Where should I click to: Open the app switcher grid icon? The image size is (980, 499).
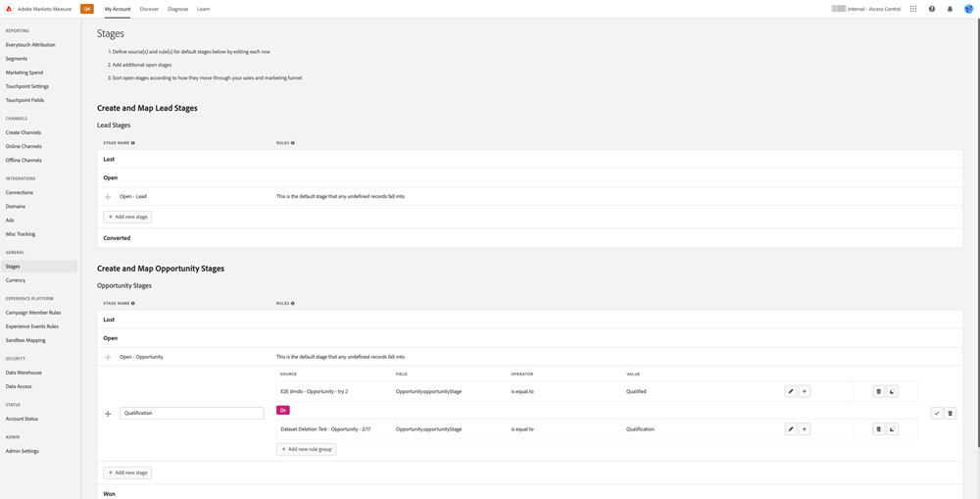click(x=913, y=9)
